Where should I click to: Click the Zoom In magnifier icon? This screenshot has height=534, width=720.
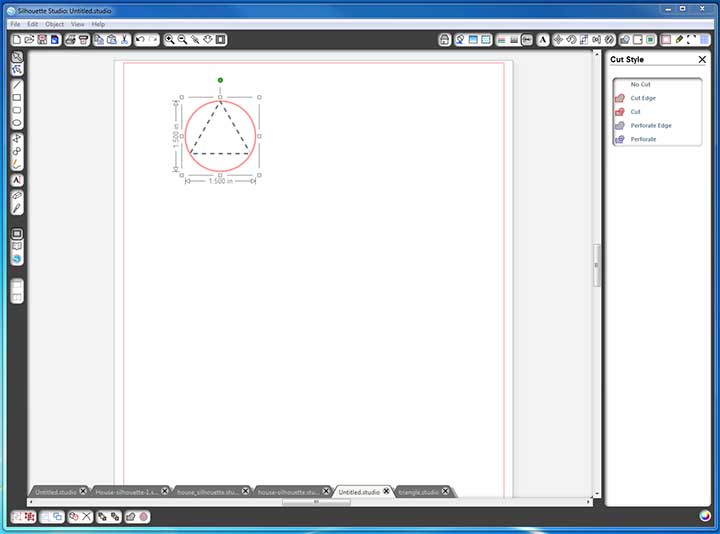point(169,40)
